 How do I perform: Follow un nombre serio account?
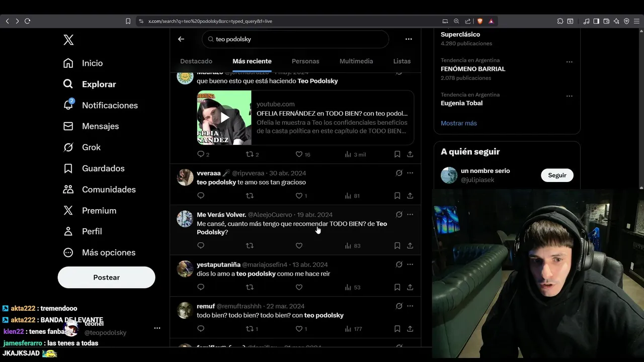(x=557, y=175)
